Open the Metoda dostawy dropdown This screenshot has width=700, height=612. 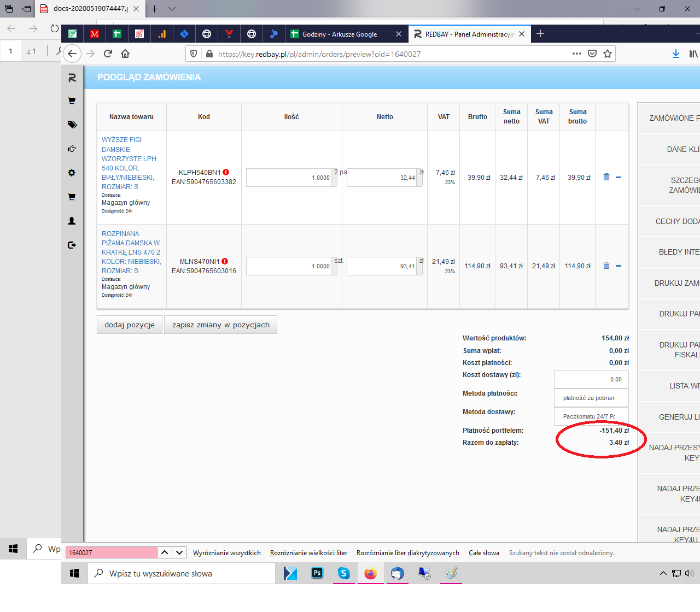(x=591, y=416)
